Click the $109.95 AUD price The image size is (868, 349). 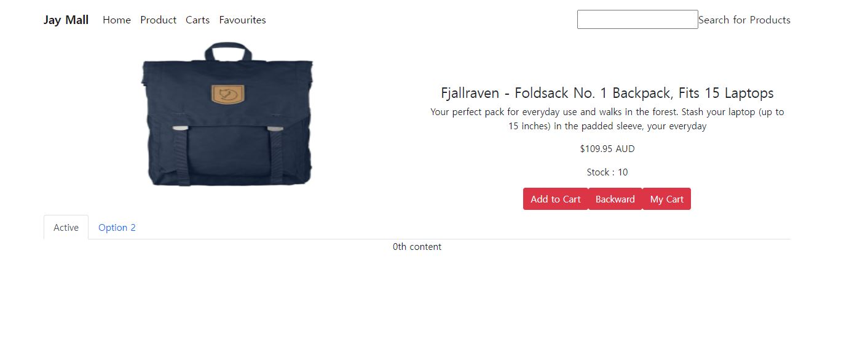[x=607, y=149]
